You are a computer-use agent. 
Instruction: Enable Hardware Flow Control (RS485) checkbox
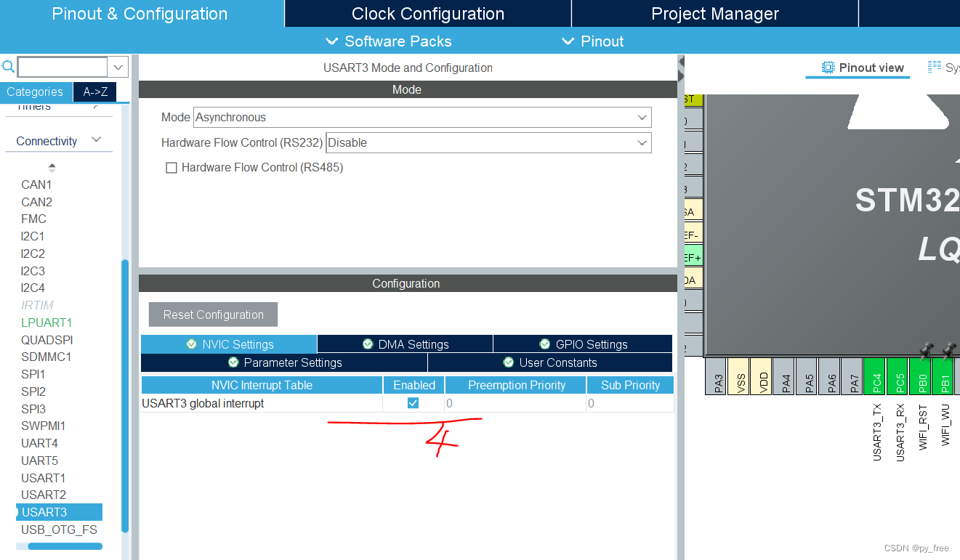pyautogui.click(x=172, y=168)
